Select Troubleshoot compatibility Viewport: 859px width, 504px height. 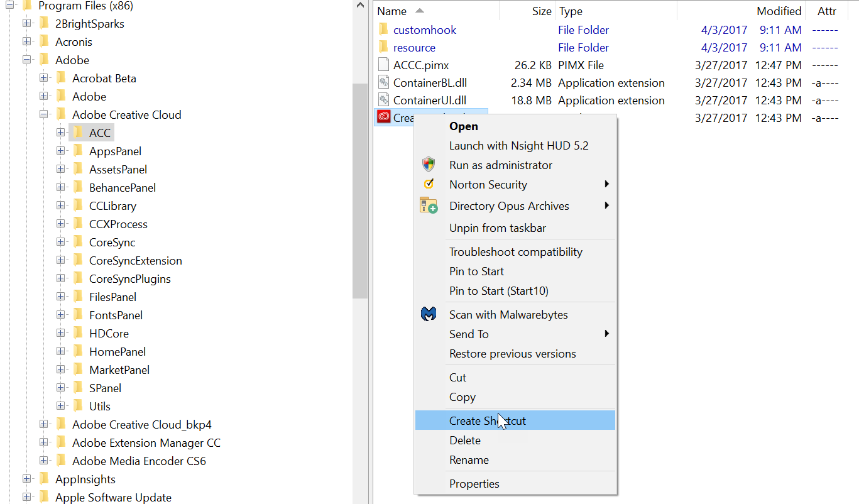pyautogui.click(x=516, y=252)
